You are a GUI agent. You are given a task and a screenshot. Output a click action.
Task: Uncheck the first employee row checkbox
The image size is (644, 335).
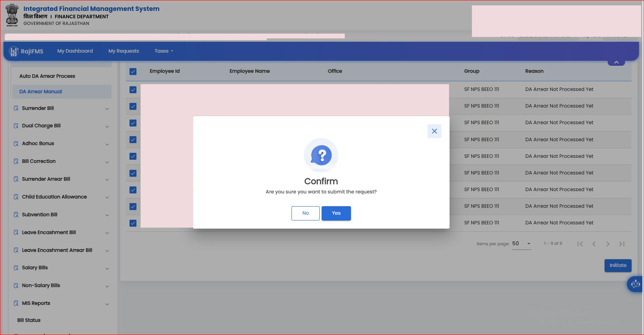[133, 90]
